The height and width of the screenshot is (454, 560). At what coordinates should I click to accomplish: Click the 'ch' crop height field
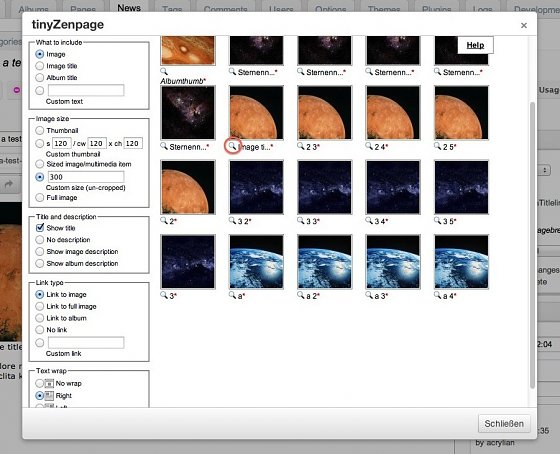click(133, 143)
